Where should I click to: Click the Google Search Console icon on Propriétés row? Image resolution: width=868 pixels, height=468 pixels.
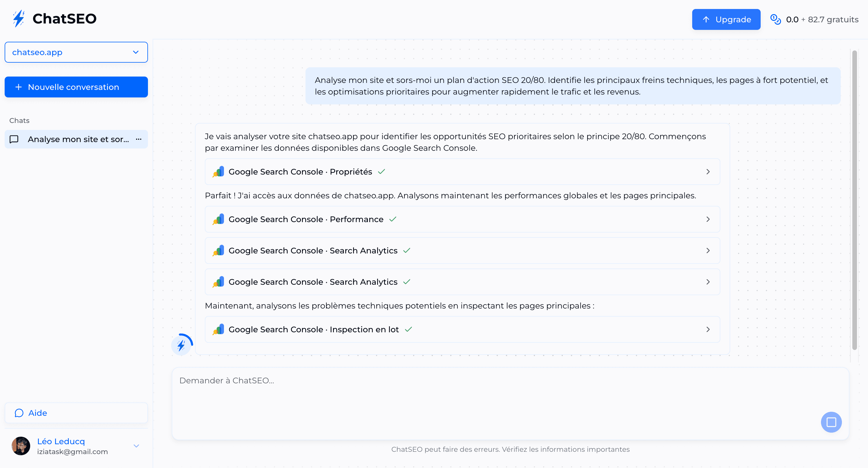point(218,172)
